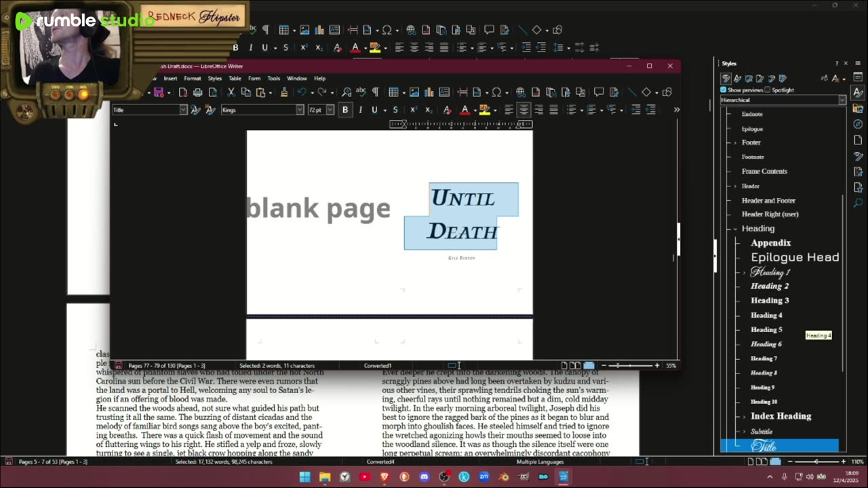Click Find and Replace icon in front window
The height and width of the screenshot is (488, 868).
tap(347, 92)
